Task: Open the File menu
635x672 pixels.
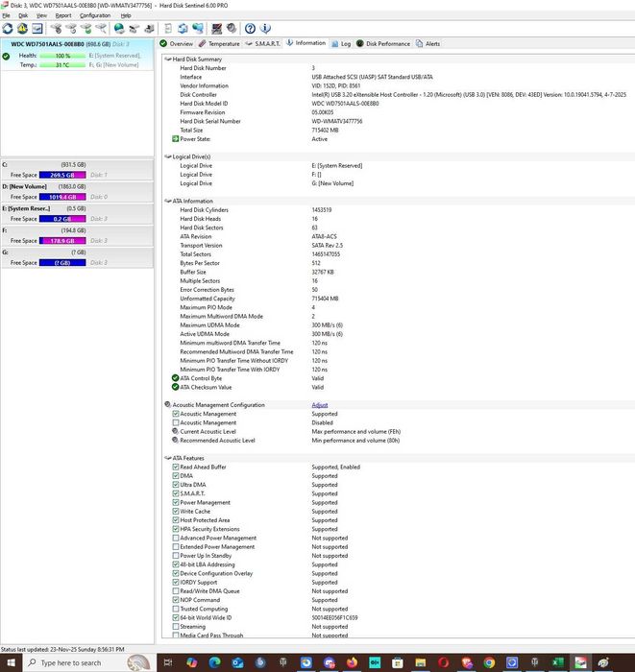Action: pyautogui.click(x=6, y=15)
